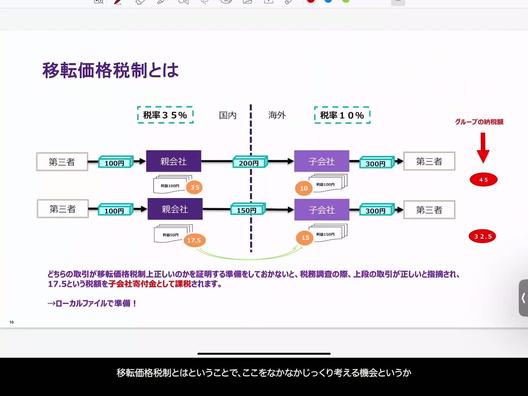Click the 税率10% dashed box
Image resolution: width=528 pixels, height=396 pixels.
[x=342, y=115]
